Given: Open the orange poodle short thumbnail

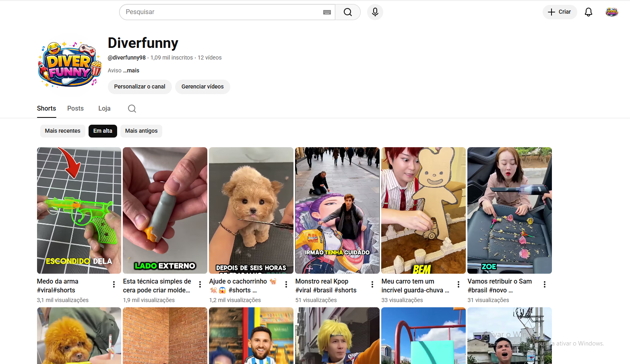Looking at the screenshot, I should click(79, 336).
